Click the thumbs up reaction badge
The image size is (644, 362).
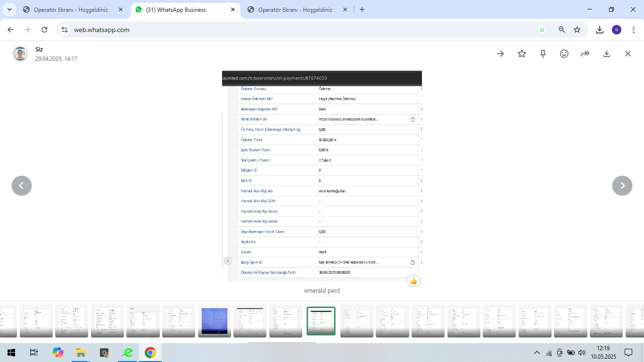click(x=413, y=281)
